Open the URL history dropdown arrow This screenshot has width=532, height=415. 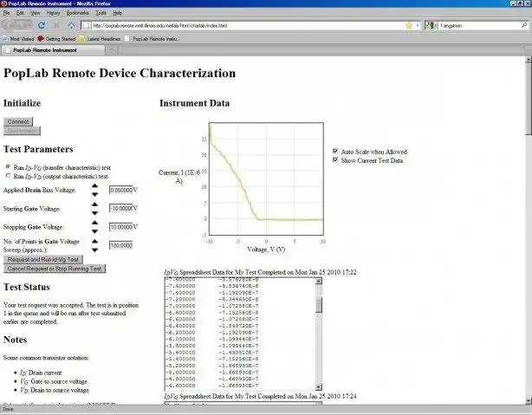(418, 25)
